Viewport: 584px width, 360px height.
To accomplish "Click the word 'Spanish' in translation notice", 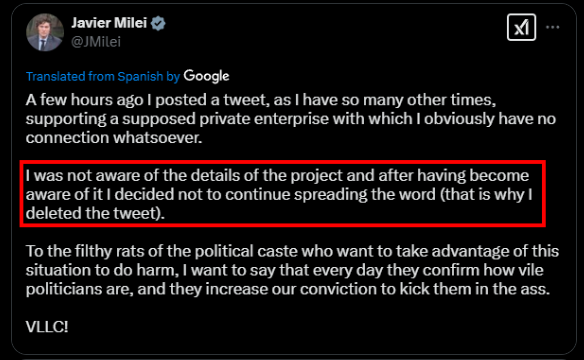I will point(140,76).
